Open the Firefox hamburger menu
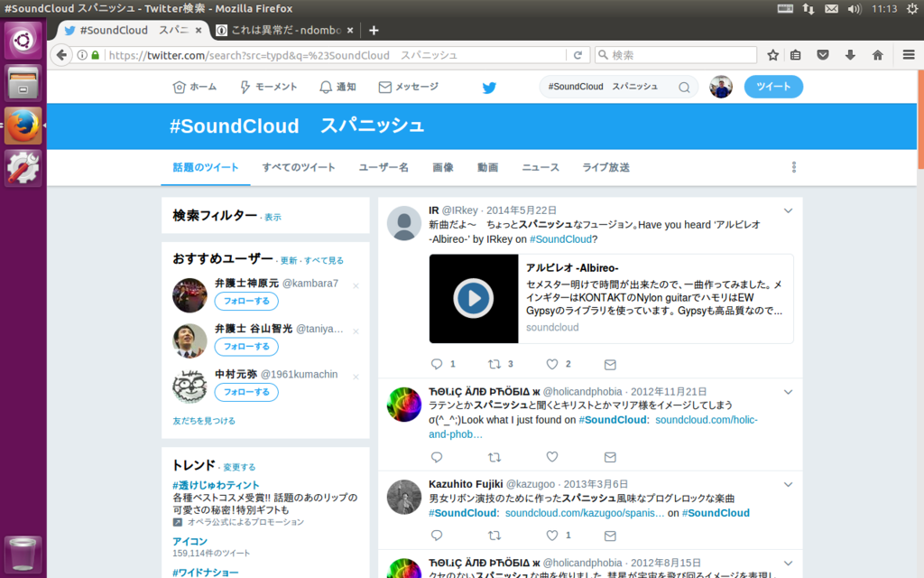Image resolution: width=924 pixels, height=578 pixels. click(909, 55)
